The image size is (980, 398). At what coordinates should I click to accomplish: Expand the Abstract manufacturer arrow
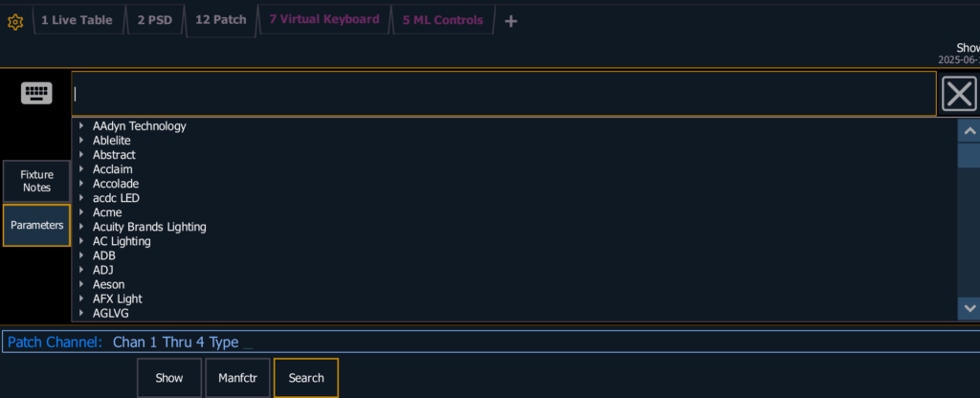pyautogui.click(x=82, y=154)
